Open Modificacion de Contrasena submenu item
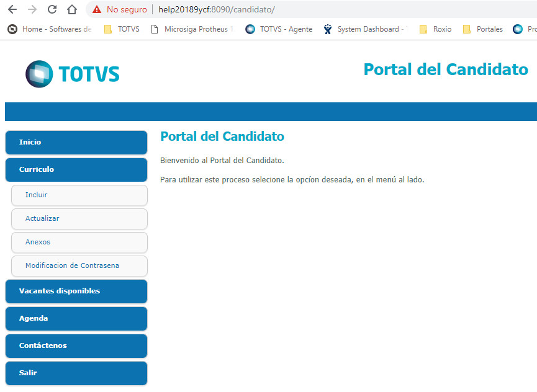 coord(79,266)
